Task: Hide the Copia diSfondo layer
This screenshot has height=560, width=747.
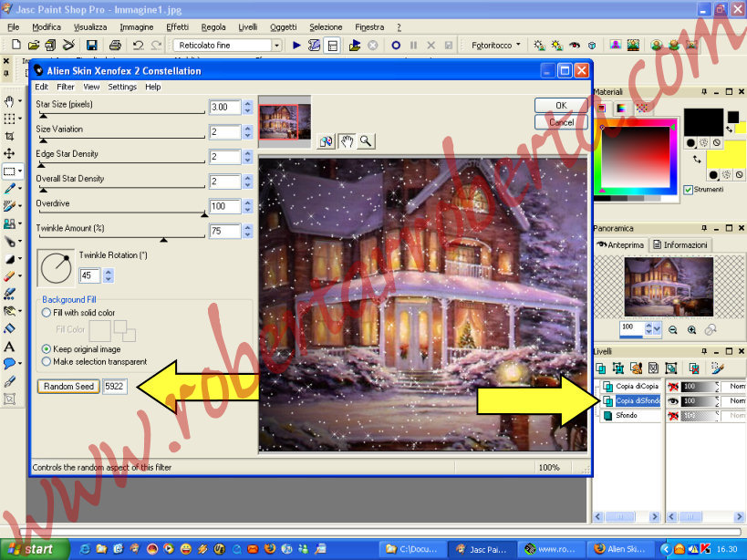Action: coord(673,401)
